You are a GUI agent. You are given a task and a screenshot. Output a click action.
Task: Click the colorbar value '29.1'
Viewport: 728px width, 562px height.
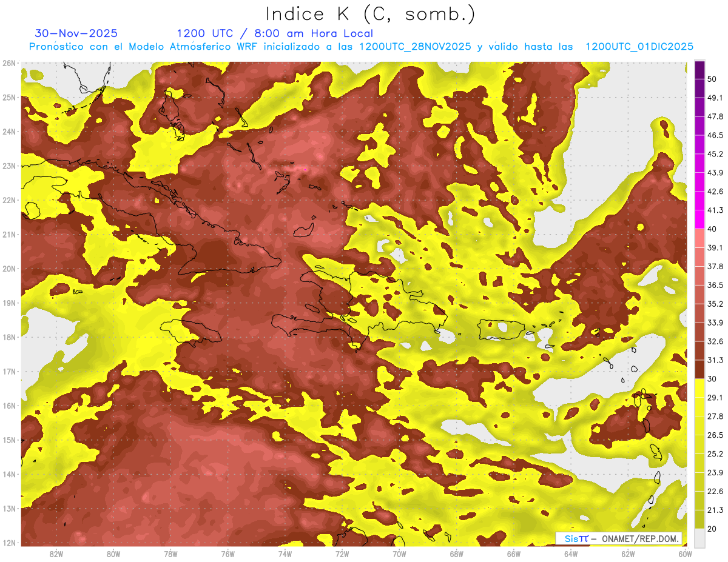pyautogui.click(x=715, y=397)
